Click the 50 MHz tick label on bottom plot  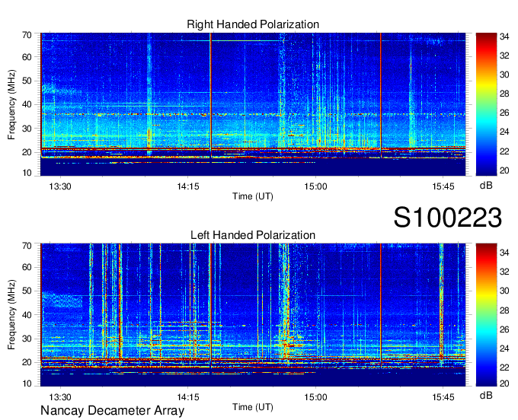pos(27,291)
